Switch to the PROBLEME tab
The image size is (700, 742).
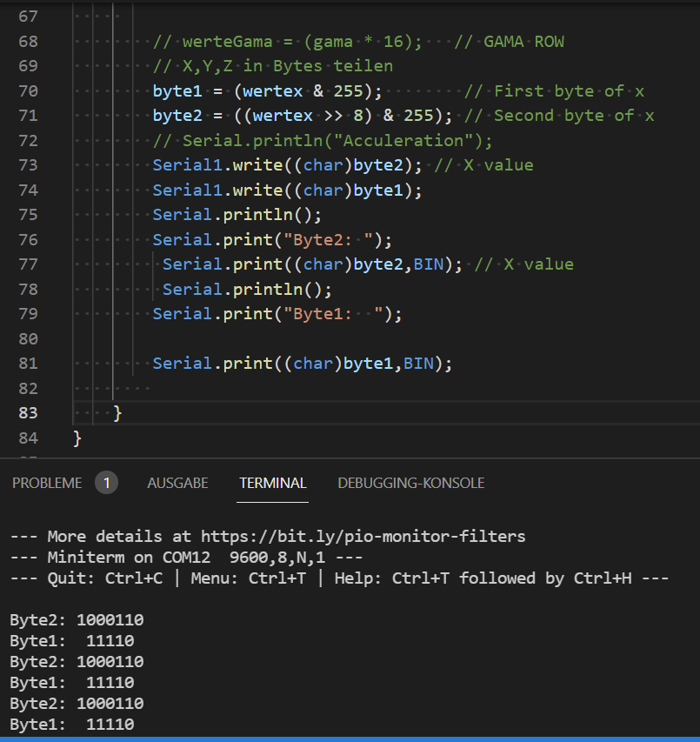point(47,483)
